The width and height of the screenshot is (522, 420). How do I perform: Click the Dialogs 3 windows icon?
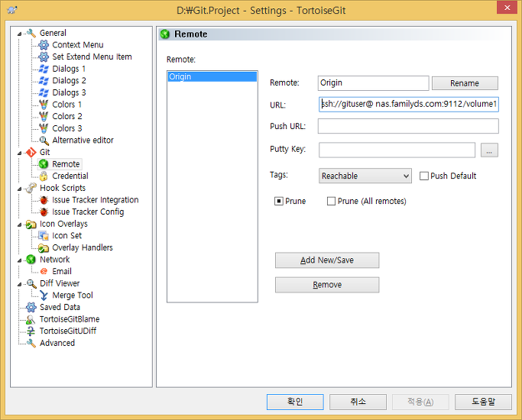(x=44, y=92)
